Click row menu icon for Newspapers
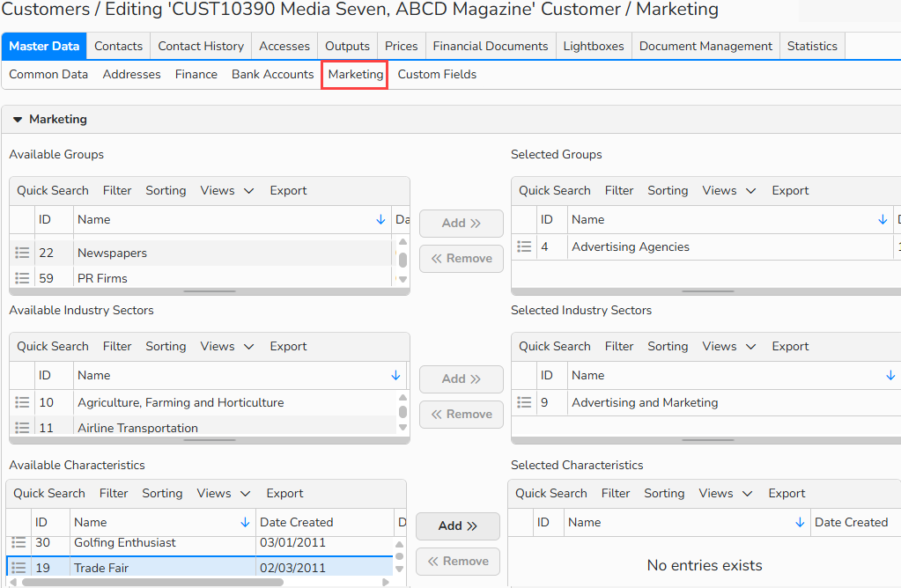The image size is (901, 588). point(22,253)
